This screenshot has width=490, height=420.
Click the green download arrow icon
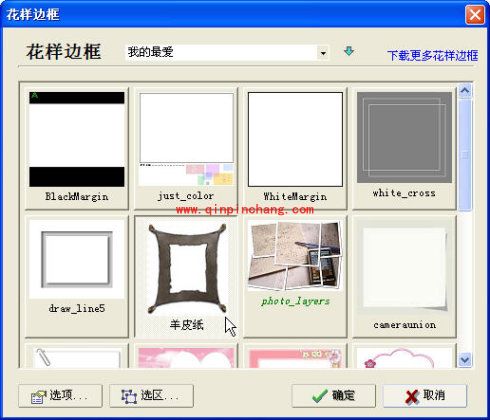click(349, 51)
